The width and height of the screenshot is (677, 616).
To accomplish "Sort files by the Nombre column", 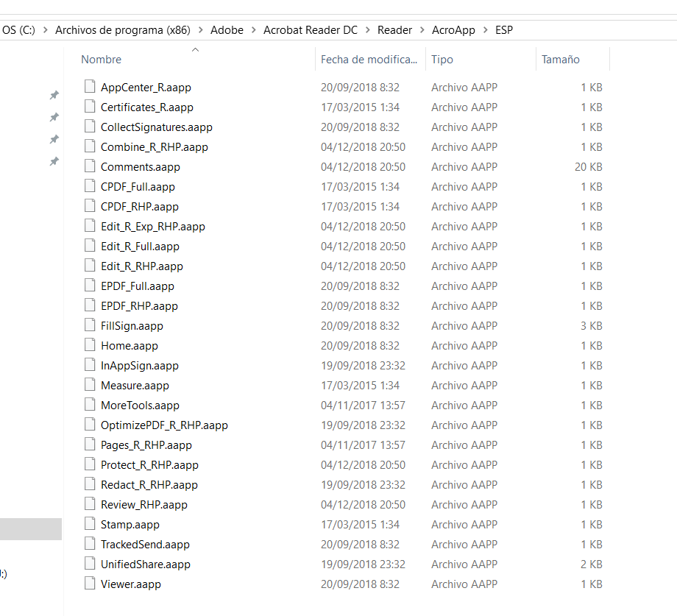I will click(x=102, y=60).
